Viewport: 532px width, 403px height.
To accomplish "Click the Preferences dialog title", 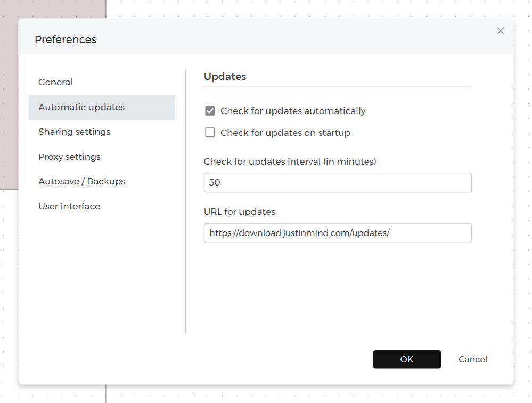I will tap(66, 39).
